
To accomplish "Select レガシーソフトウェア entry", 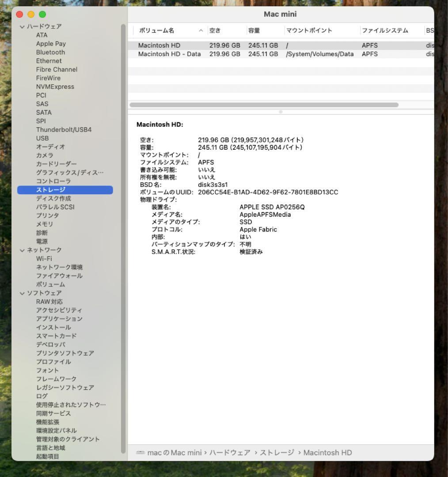I will tap(65, 387).
